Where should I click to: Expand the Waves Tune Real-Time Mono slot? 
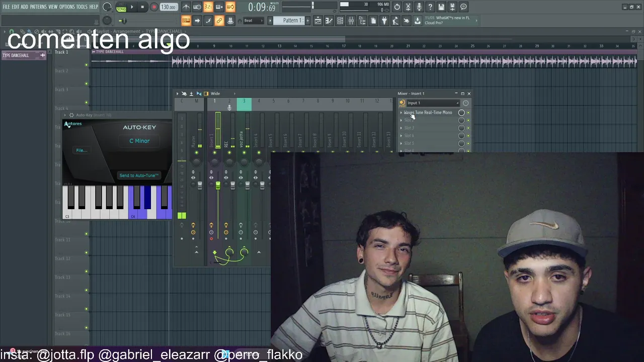(401, 113)
